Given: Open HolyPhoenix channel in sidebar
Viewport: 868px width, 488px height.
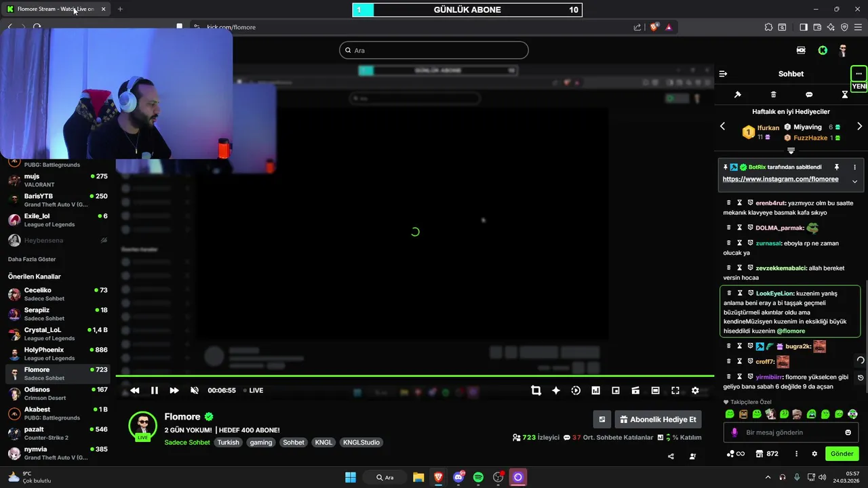Looking at the screenshot, I should (58, 354).
